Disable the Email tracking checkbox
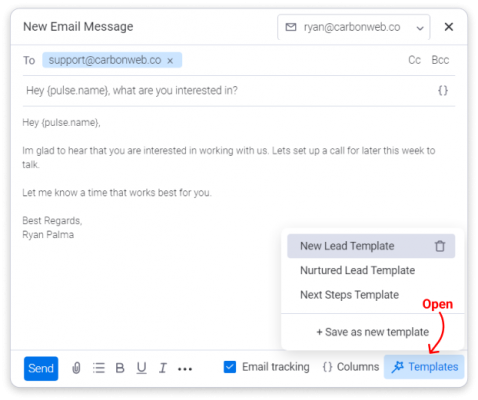This screenshot has height=400, width=478. (230, 367)
